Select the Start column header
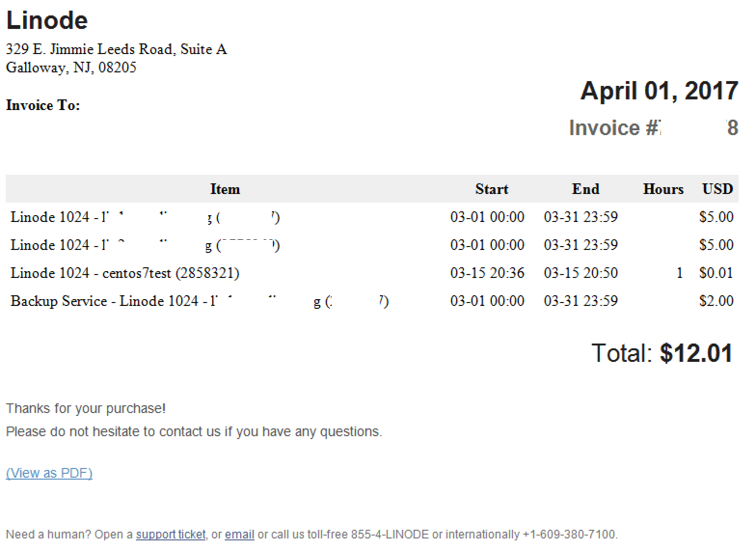The width and height of the screenshot is (756, 551). point(492,189)
